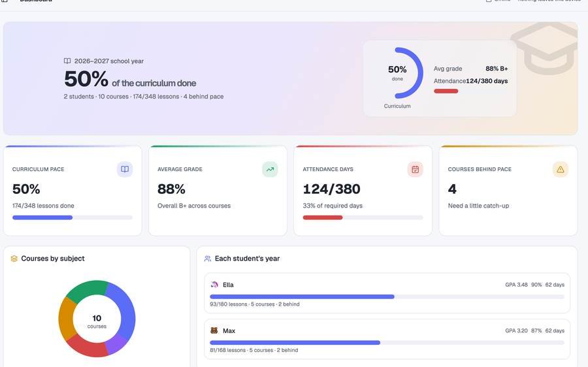Viewport: 588px width, 367px height.
Task: Click '93/180 lessons · 5 courses · 2 behind'
Action: (255, 304)
